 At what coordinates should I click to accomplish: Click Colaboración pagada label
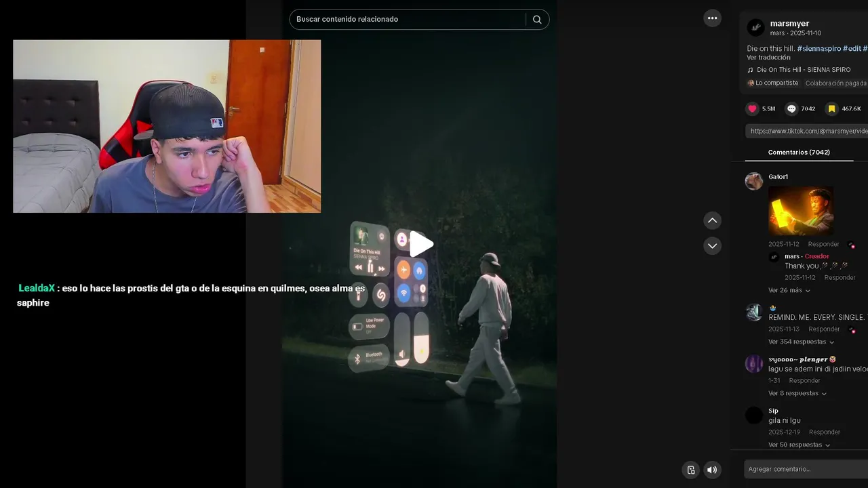(x=836, y=83)
